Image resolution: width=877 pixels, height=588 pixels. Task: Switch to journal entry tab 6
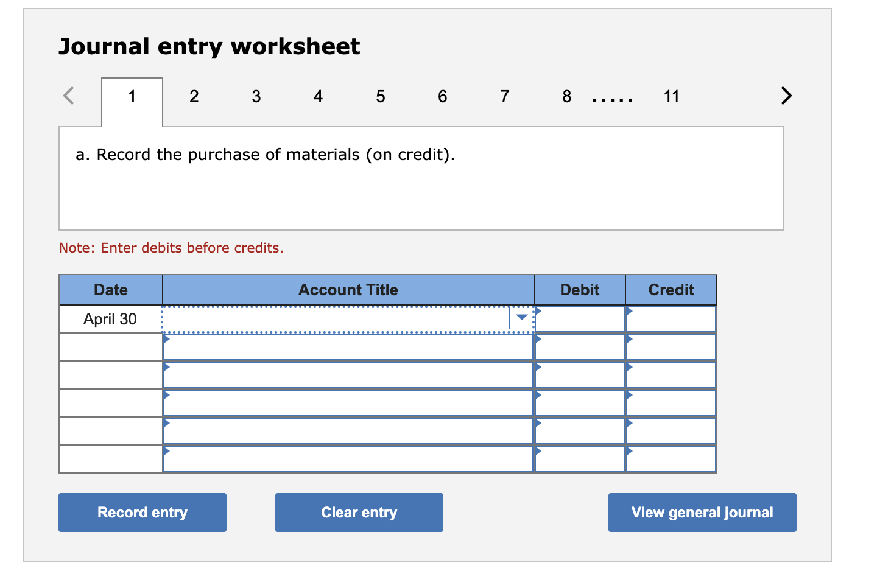coord(442,96)
